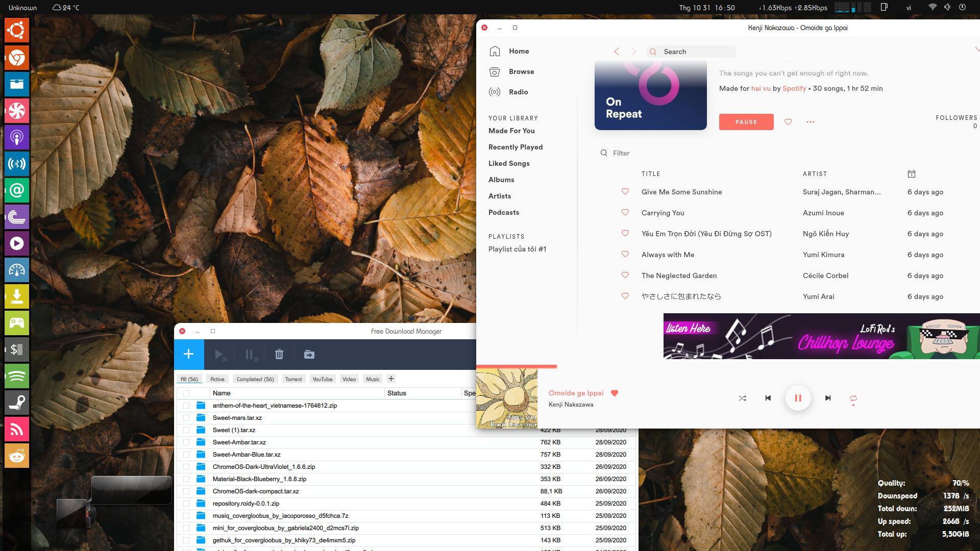Click the PAUSE button on On Repeat
Screen dimensions: 980x551
[746, 122]
